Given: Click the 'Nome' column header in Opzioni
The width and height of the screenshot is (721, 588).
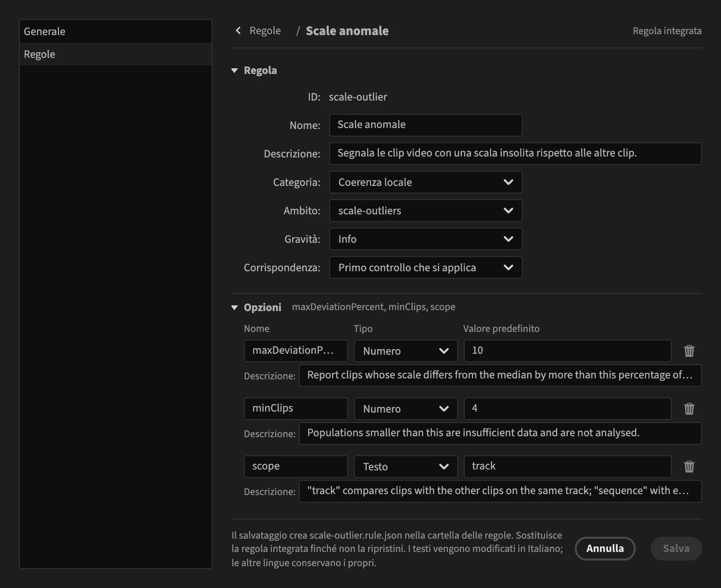Looking at the screenshot, I should [257, 329].
